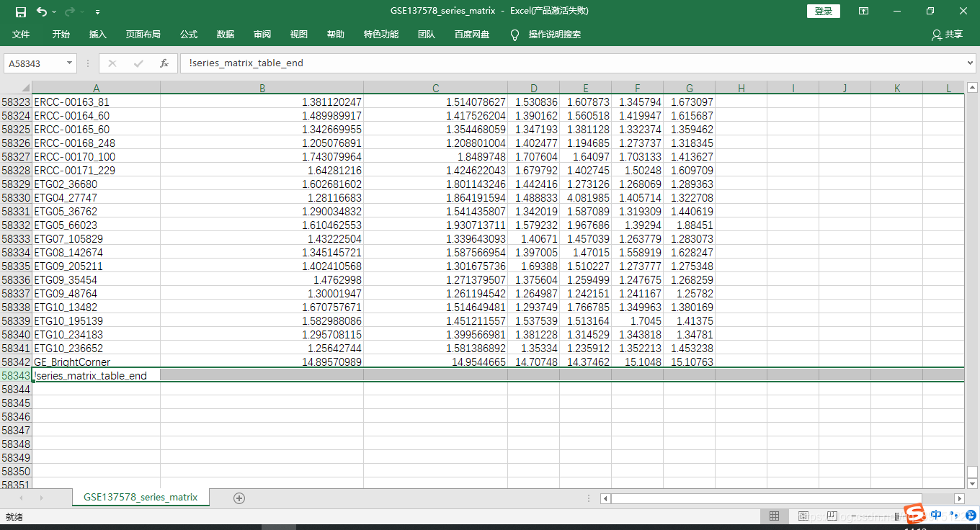Switch to the 审阅 ribbon tab
980x530 pixels.
262,35
